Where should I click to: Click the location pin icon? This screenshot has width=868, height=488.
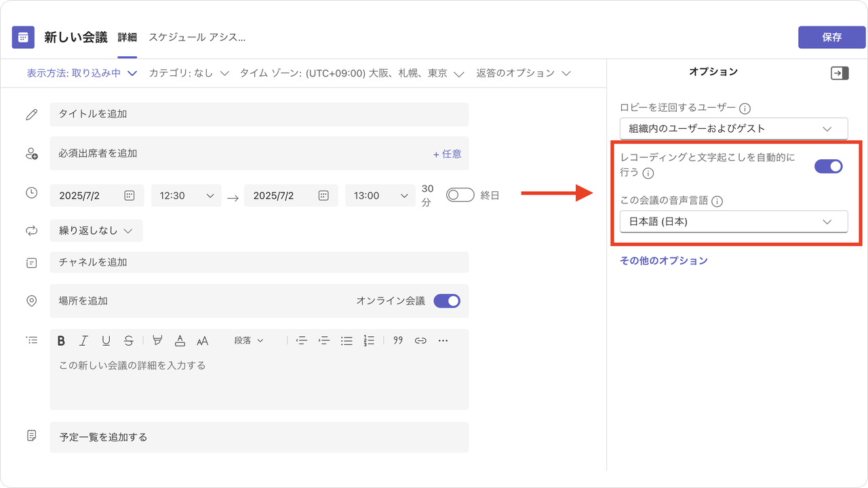(x=31, y=301)
